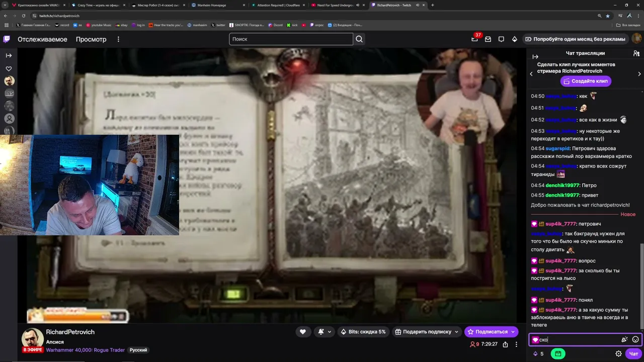Click the Создайте клип button
This screenshot has height=362, width=644.
(x=586, y=81)
